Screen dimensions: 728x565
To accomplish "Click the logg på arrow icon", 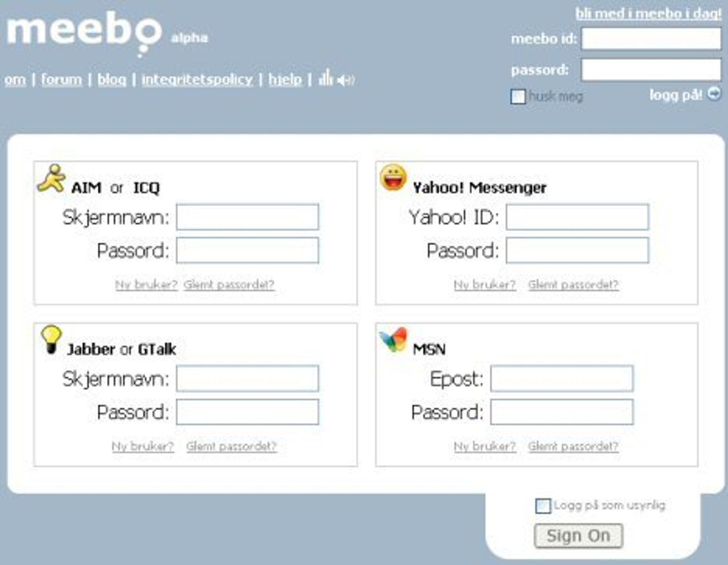I will coord(714,94).
